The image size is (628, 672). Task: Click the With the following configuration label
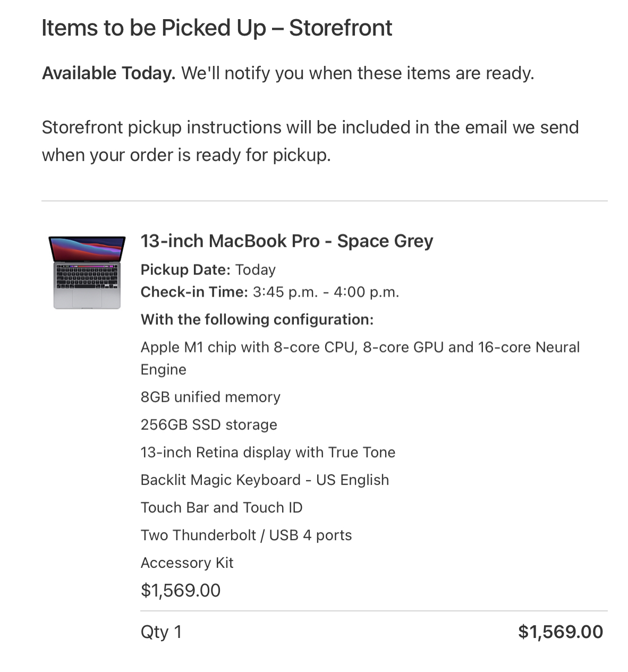pyautogui.click(x=257, y=320)
